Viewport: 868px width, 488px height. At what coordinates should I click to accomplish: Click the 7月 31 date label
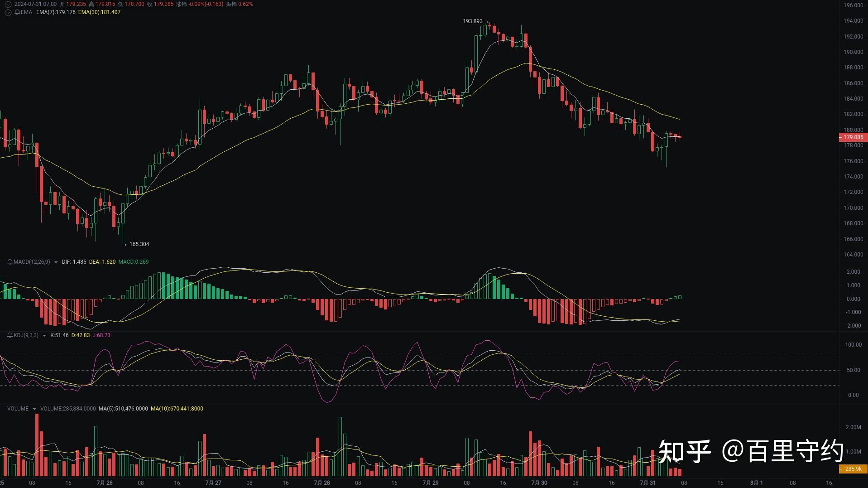click(648, 483)
